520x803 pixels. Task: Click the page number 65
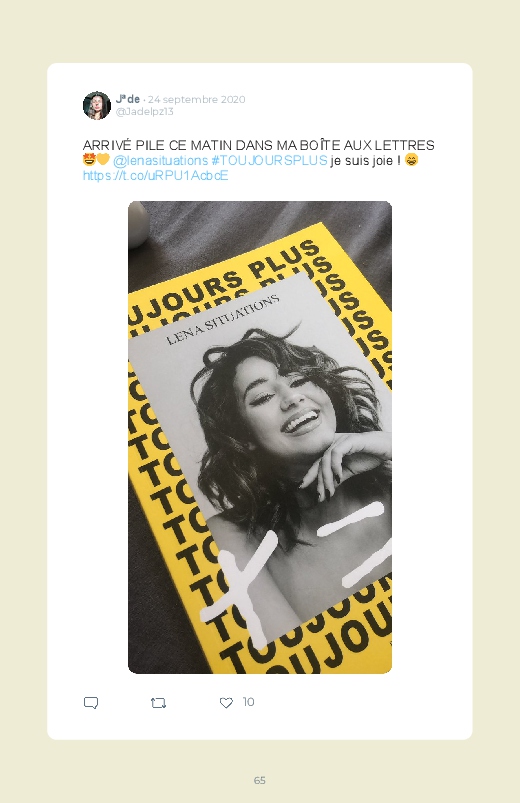point(260,780)
